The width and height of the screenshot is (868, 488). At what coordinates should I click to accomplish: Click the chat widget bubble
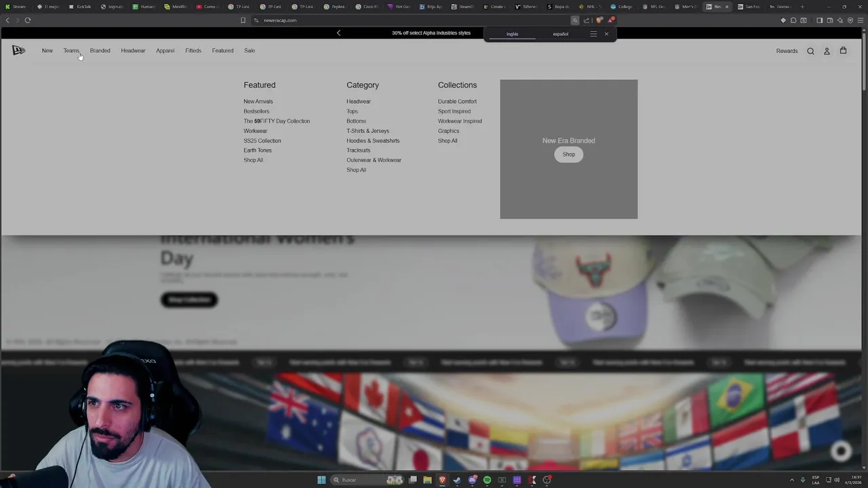pos(842,451)
